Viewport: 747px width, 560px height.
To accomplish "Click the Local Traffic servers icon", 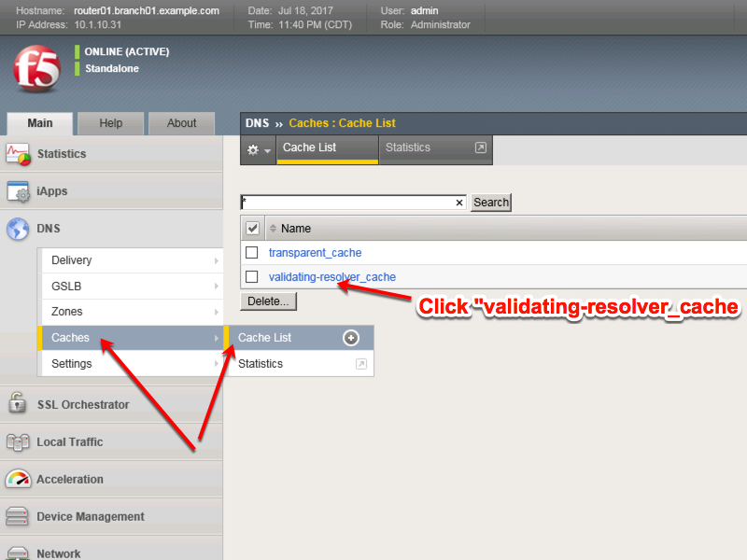I will [18, 441].
